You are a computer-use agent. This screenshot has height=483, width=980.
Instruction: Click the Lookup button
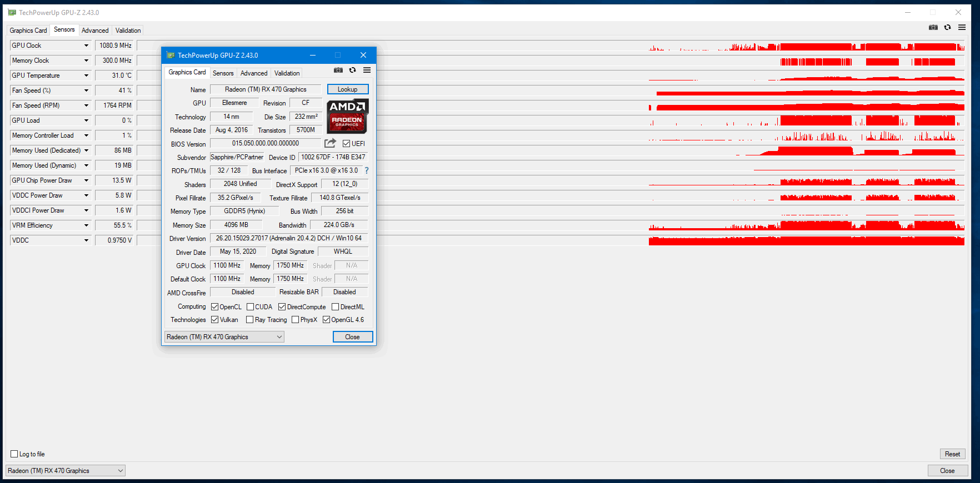tap(348, 89)
